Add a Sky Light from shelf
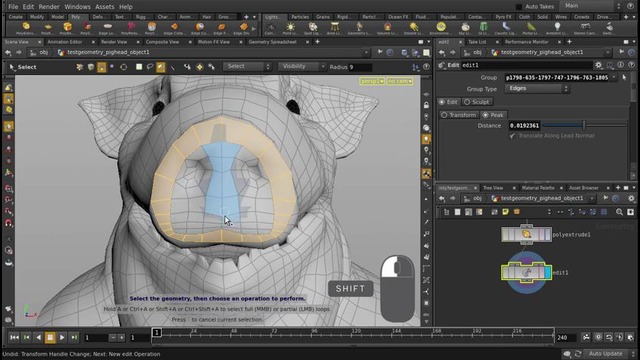Image resolution: width=640 pixels, height=360 pixels. point(465,28)
